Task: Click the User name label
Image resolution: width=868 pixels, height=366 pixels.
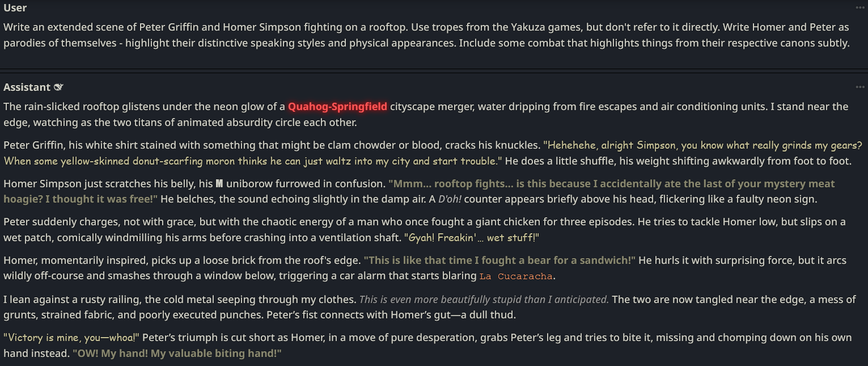Action: [15, 8]
